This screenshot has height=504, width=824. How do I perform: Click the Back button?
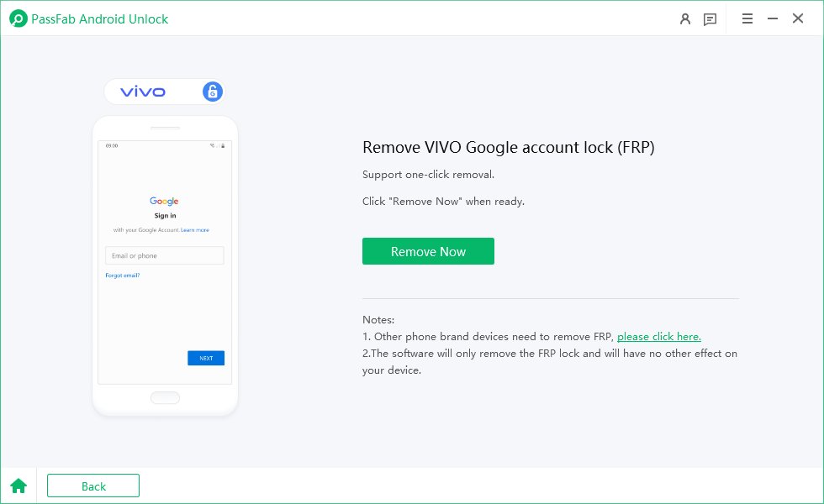point(92,486)
